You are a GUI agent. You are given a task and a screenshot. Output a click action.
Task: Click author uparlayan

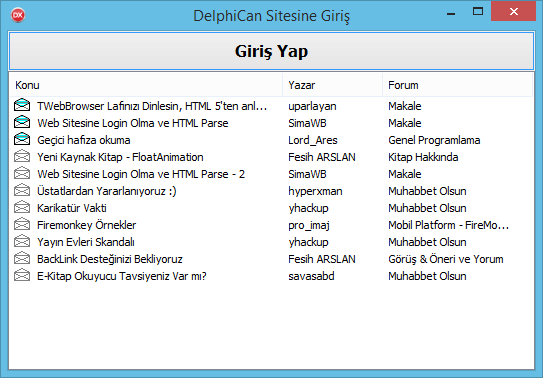click(x=312, y=106)
